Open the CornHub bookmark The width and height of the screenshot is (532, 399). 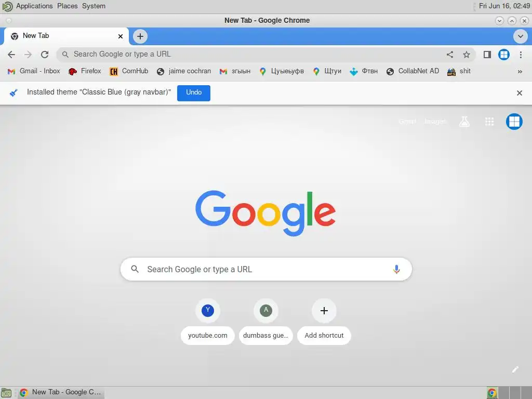pyautogui.click(x=129, y=71)
